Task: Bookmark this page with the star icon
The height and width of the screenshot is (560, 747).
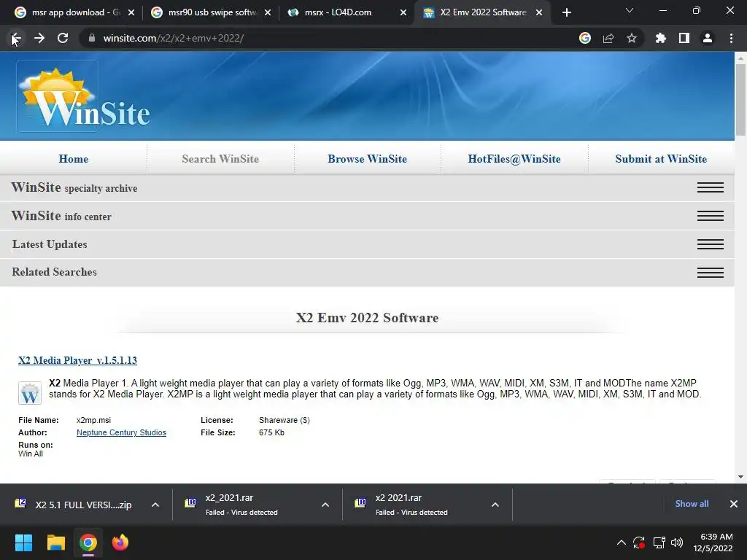Action: (x=632, y=38)
